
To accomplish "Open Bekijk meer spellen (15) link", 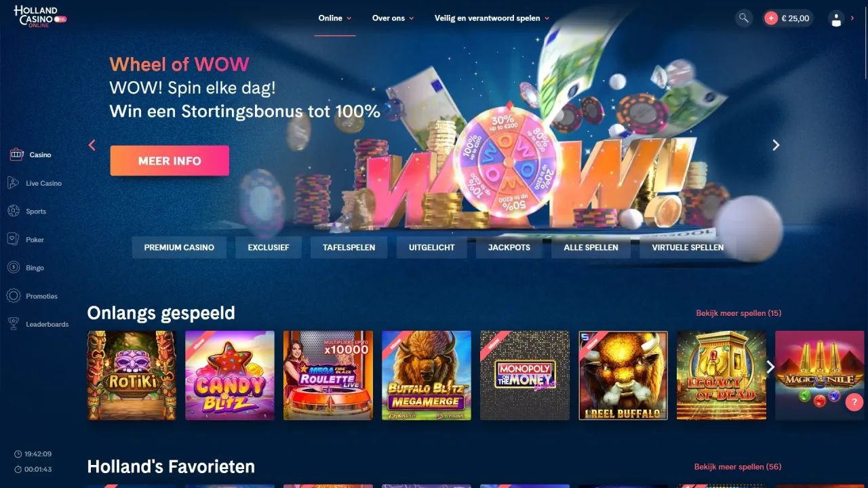I will pos(738,313).
